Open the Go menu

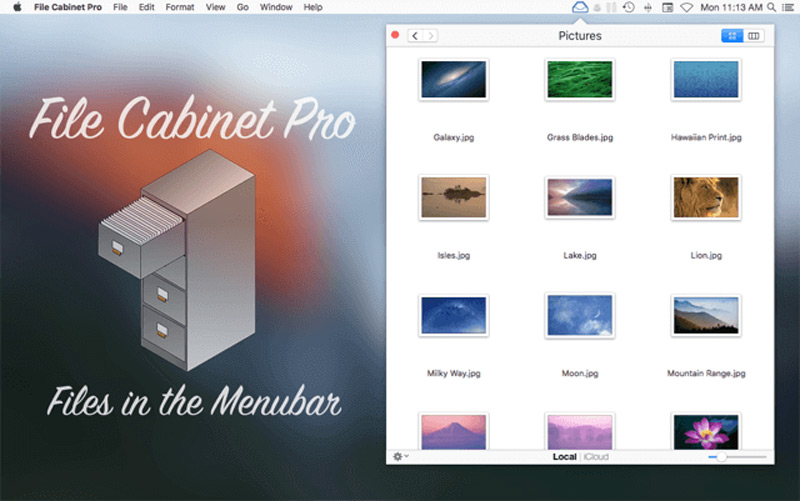243,7
